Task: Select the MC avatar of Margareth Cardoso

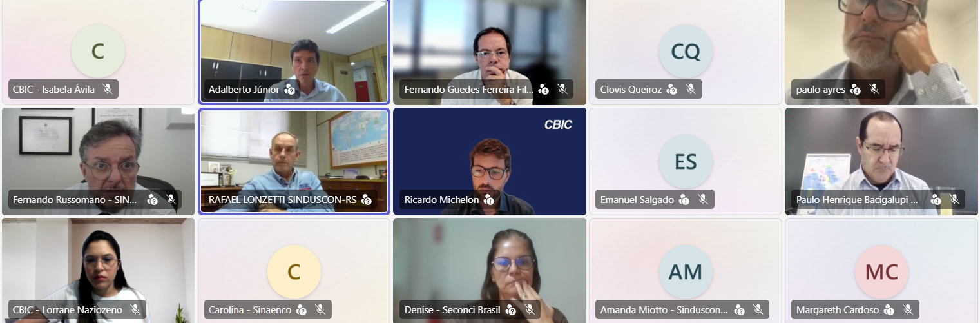Action: (881, 271)
